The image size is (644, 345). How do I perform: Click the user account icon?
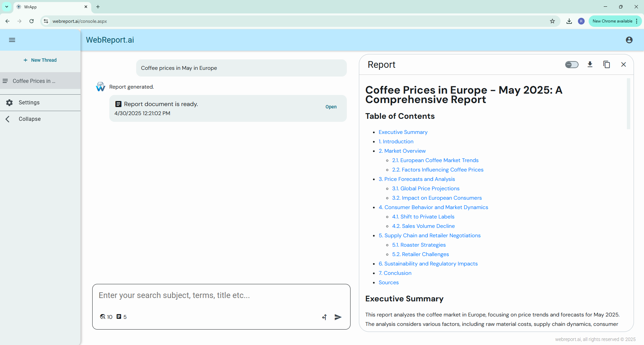(629, 40)
